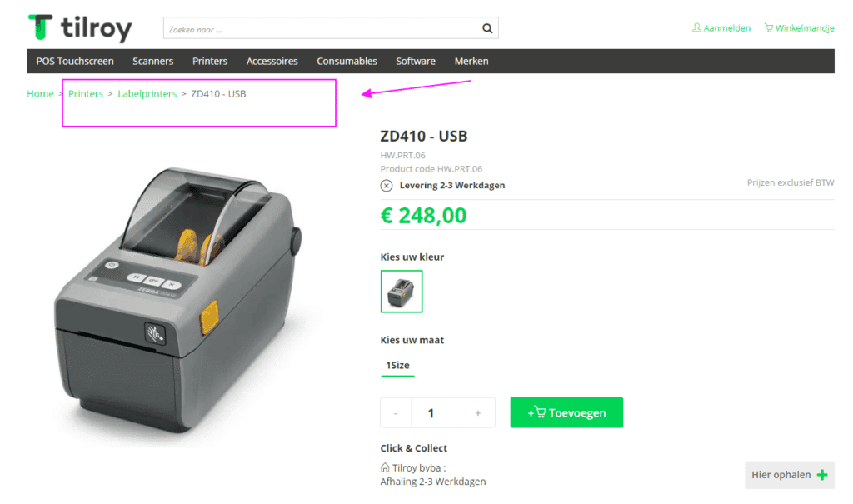Select the 1Size option
Screen dimensions: 853x504
(x=397, y=365)
